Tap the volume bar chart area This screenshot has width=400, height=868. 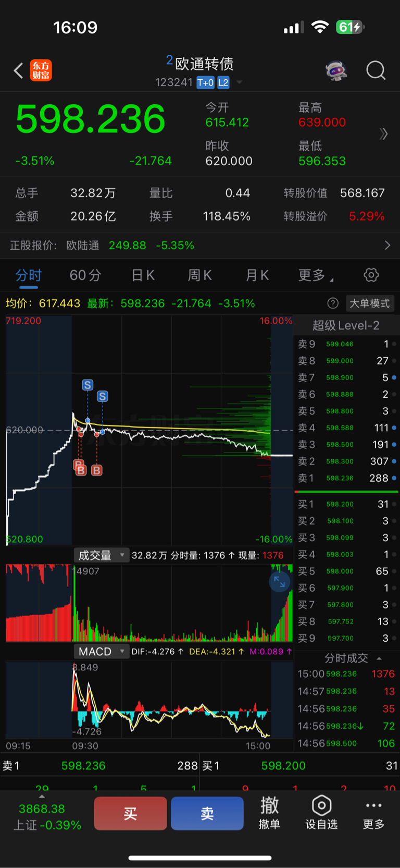(149, 603)
